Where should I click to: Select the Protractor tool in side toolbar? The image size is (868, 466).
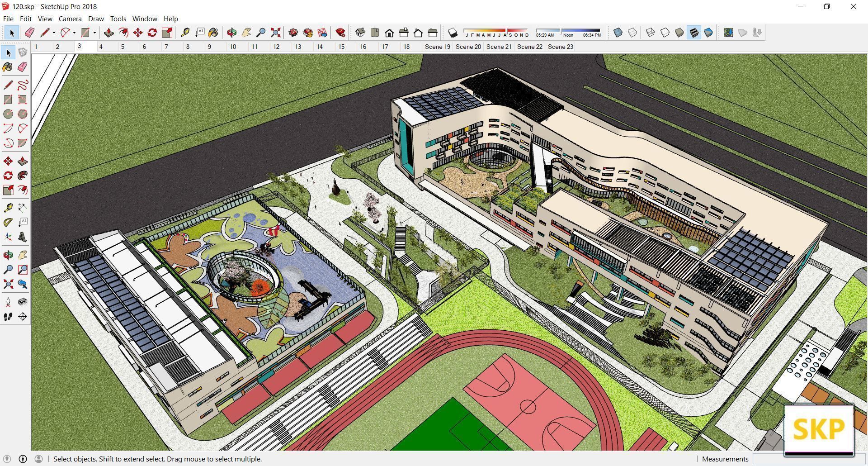click(8, 223)
